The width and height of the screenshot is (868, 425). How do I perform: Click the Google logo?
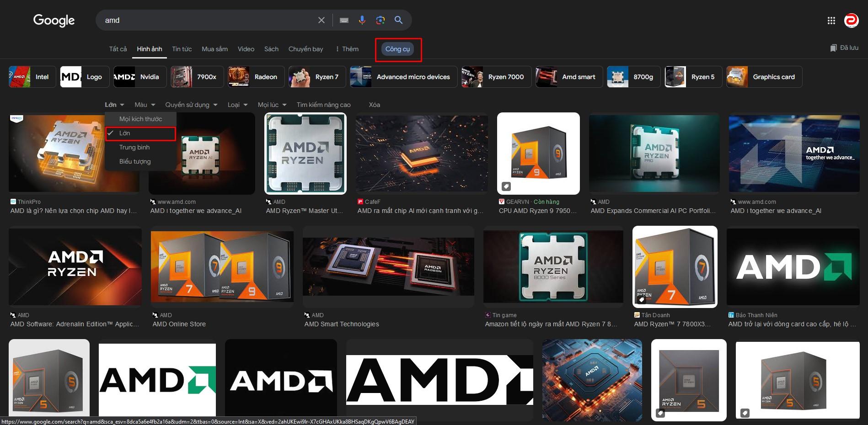[54, 20]
